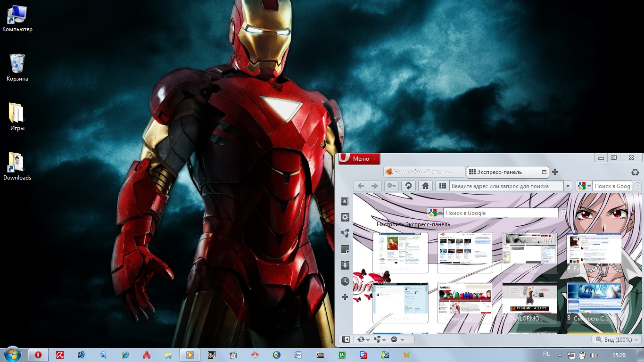
Task: Go back with Opera back arrow
Action: 361,186
